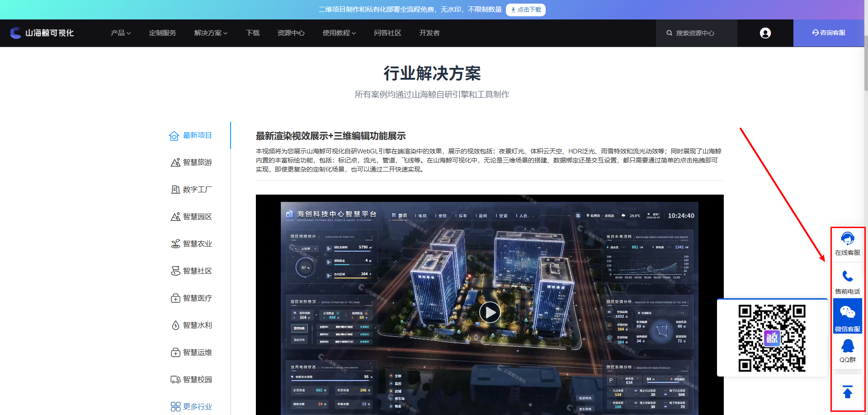868x415 pixels.
Task: Open the 智慧旅游 category
Action: pyautogui.click(x=192, y=162)
